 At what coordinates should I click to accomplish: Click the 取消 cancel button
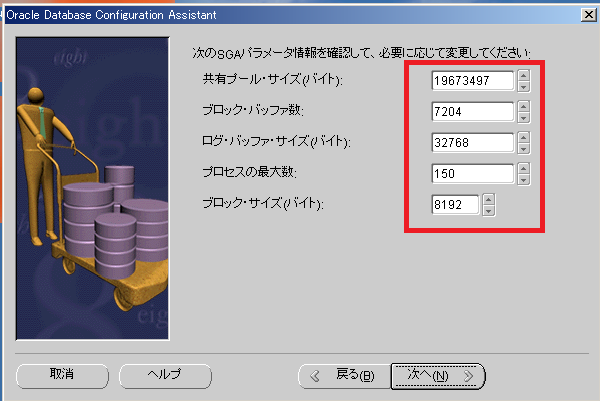(62, 376)
